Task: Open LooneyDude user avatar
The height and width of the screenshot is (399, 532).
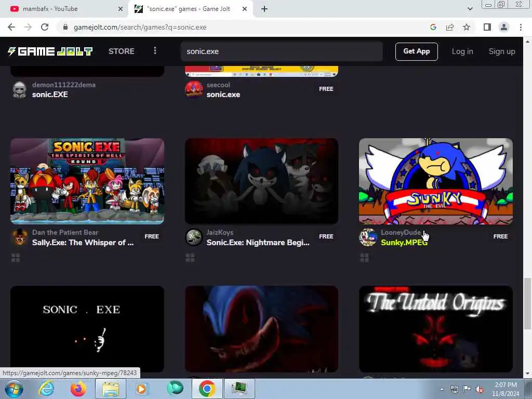Action: 368,237
